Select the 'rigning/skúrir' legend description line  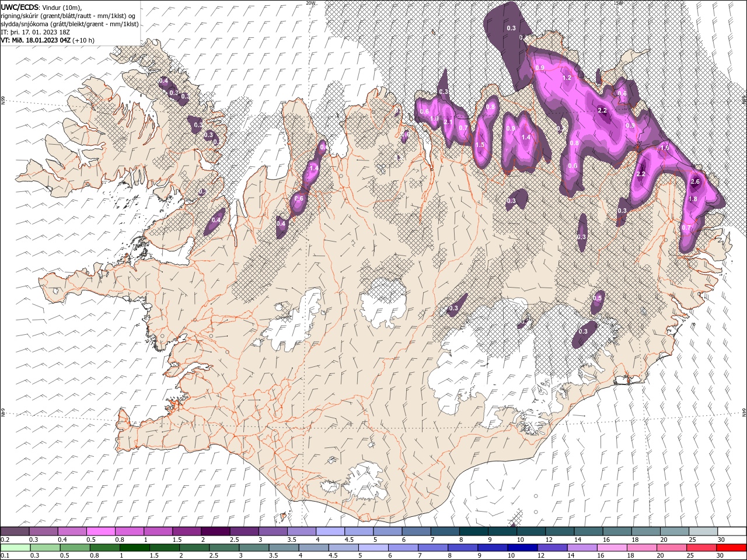point(68,16)
